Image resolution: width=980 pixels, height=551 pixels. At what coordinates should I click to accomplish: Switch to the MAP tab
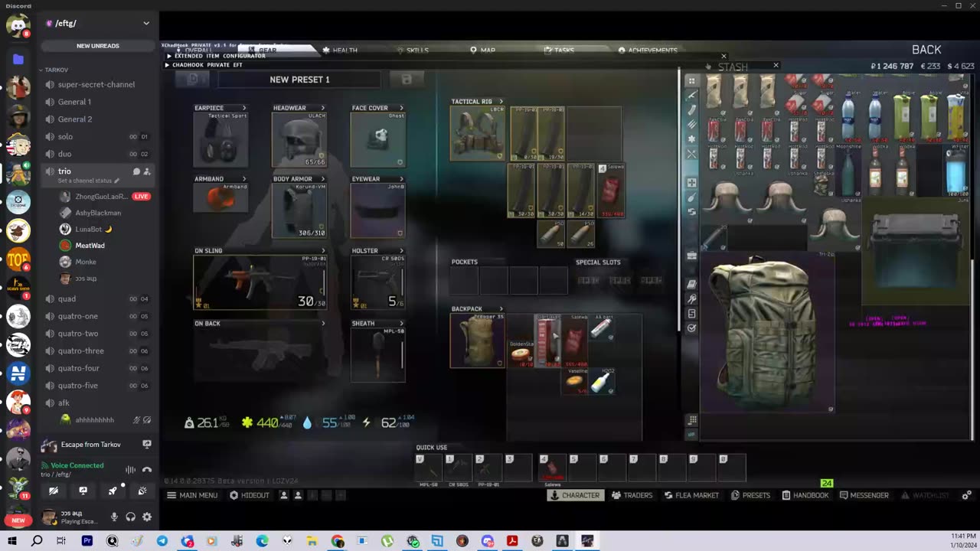[x=483, y=51]
